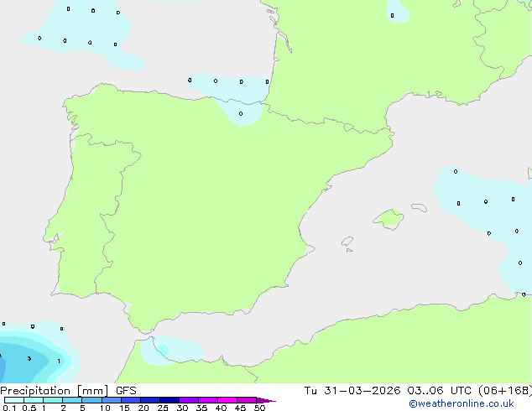Click the legend number '0.1'
532x411 pixels.
(9, 408)
